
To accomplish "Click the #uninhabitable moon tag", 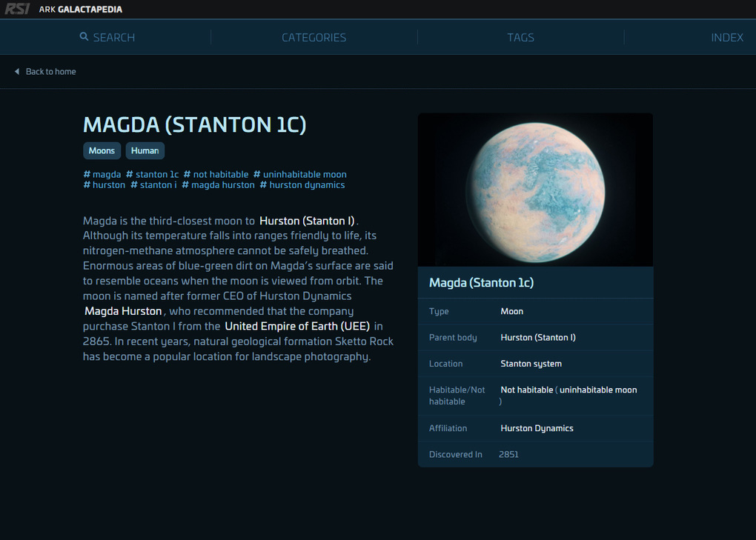I will (300, 175).
